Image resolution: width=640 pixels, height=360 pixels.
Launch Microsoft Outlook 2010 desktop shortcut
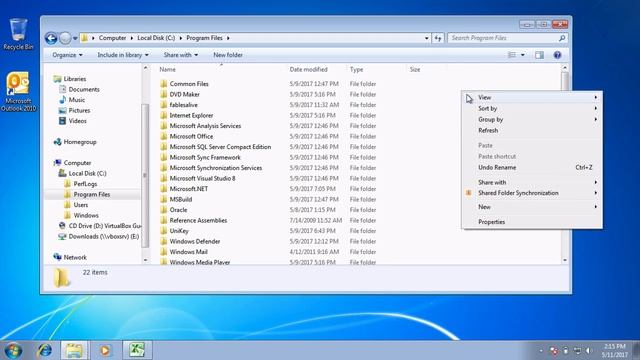coord(18,92)
